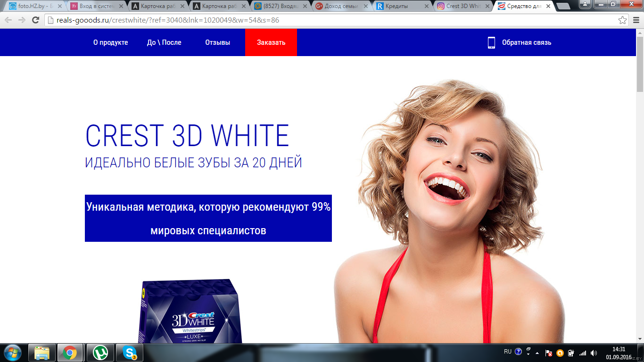Switch to the first Карточка раб tab
The height and width of the screenshot is (362, 644).
coord(157,6)
